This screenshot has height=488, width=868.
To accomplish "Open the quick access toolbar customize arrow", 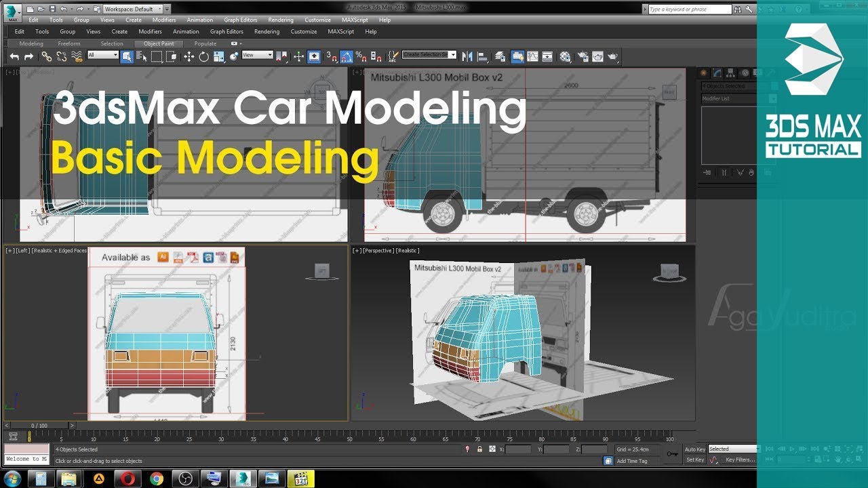I will [167, 9].
